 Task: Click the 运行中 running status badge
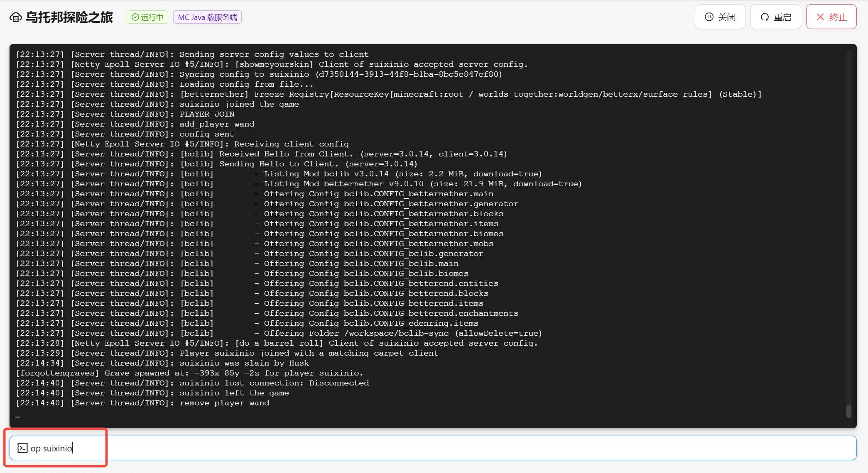tap(147, 17)
